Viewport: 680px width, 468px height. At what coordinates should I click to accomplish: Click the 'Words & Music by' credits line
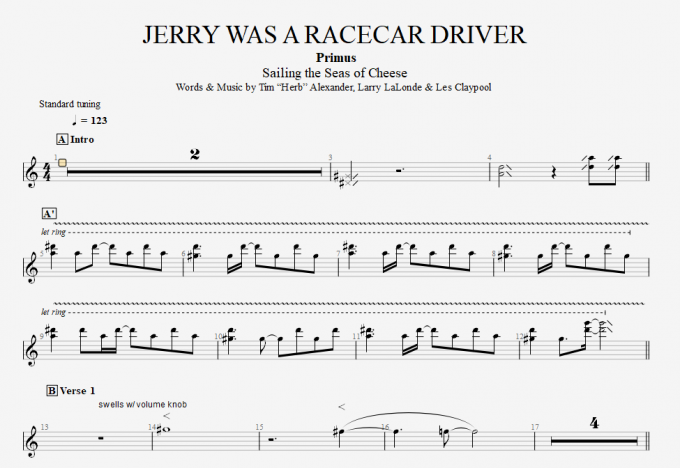tap(333, 87)
